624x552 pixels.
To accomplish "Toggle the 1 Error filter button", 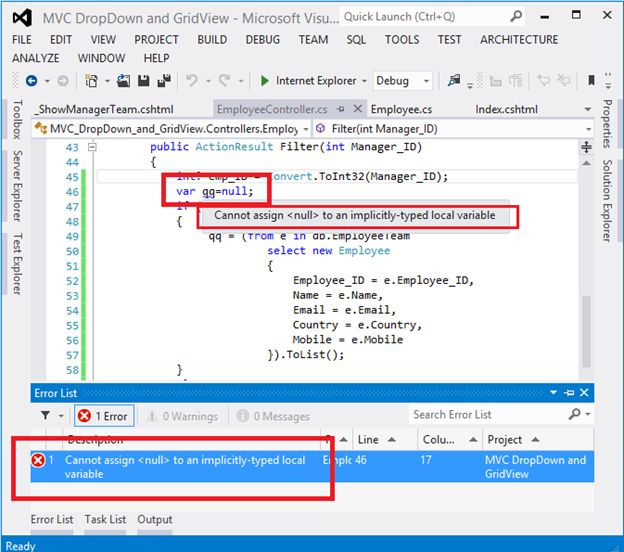I will click(104, 416).
